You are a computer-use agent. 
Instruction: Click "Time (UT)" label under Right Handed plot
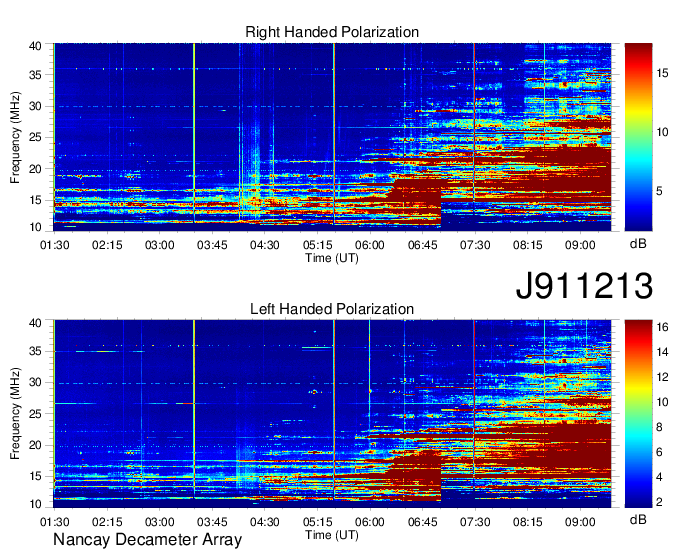point(332,258)
